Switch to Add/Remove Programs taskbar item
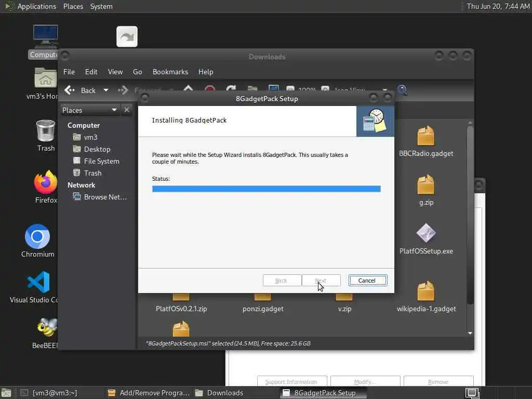This screenshot has height=399, width=532. point(149,393)
